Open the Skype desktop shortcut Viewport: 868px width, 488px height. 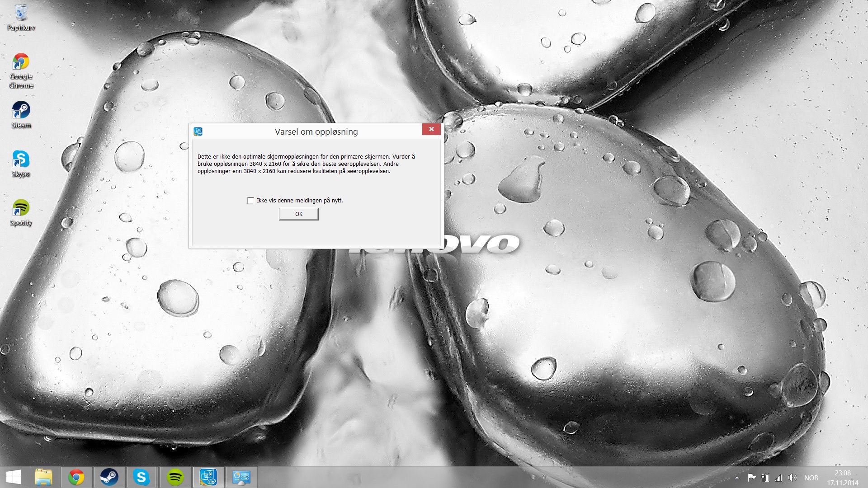coord(21,164)
